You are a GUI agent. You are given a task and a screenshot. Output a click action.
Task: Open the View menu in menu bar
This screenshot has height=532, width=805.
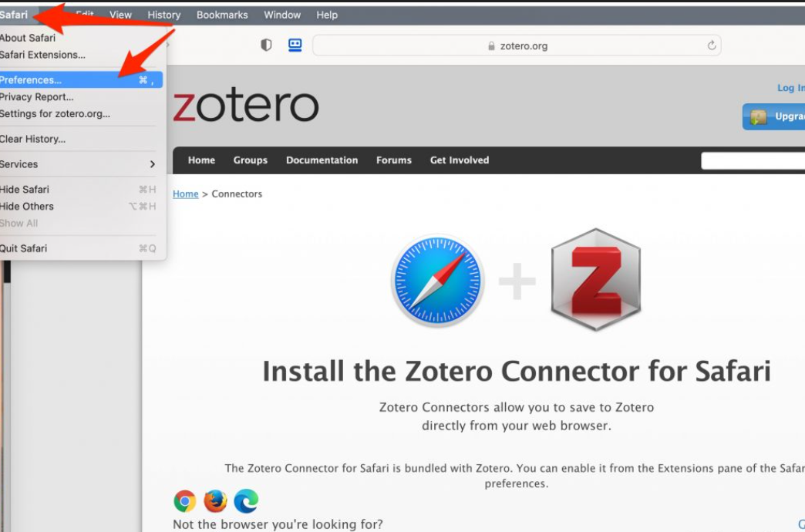tap(120, 15)
